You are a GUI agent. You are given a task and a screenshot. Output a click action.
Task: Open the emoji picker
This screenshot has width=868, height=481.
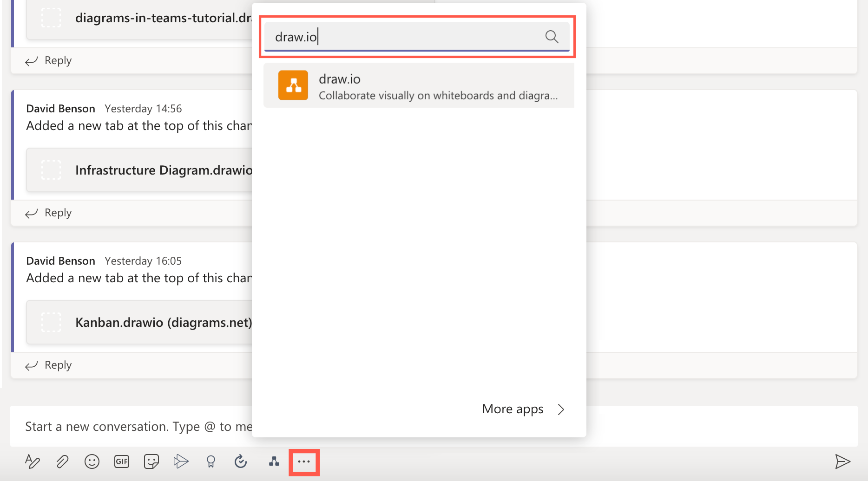92,461
